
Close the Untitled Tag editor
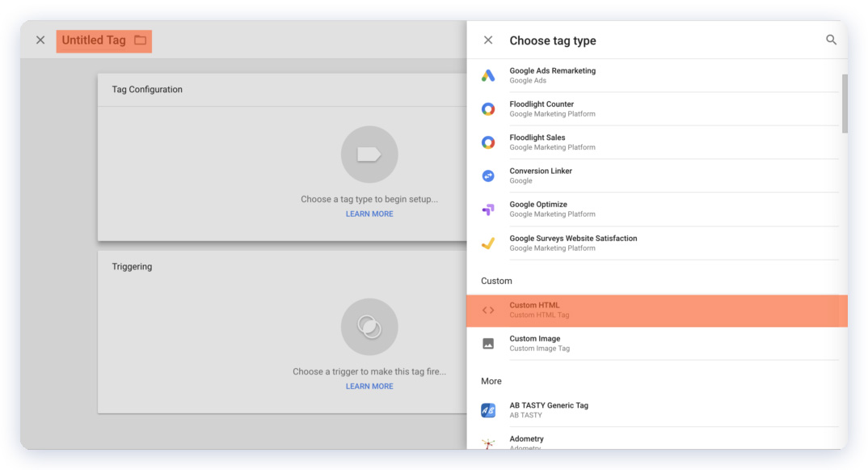40,40
